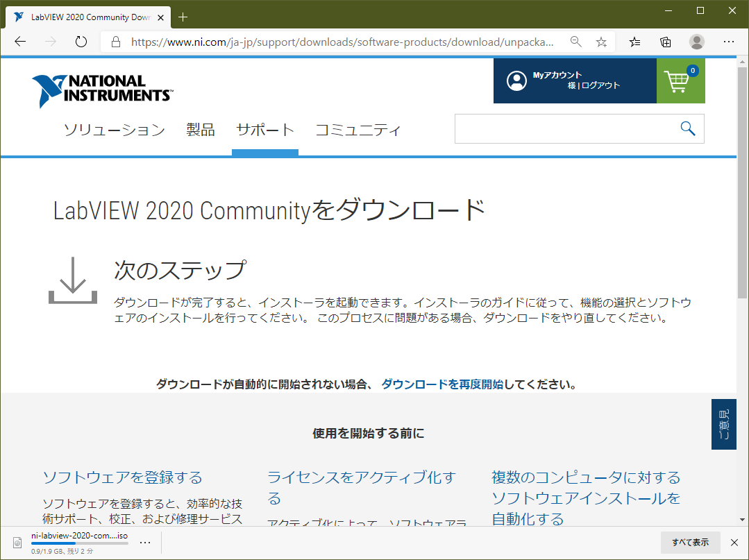The height and width of the screenshot is (560, 749).
Task: Click ダウンロードを再度開始 link
Action: click(x=442, y=384)
